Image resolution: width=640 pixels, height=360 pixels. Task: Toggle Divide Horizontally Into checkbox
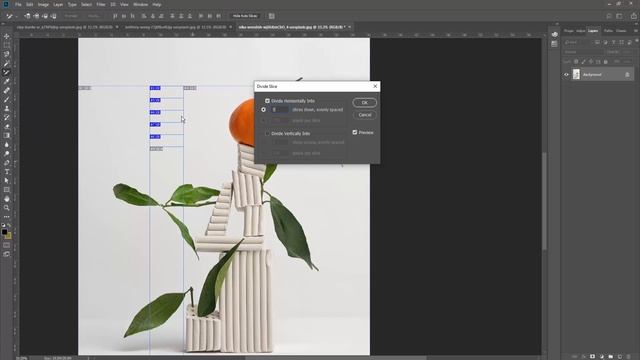tap(267, 101)
